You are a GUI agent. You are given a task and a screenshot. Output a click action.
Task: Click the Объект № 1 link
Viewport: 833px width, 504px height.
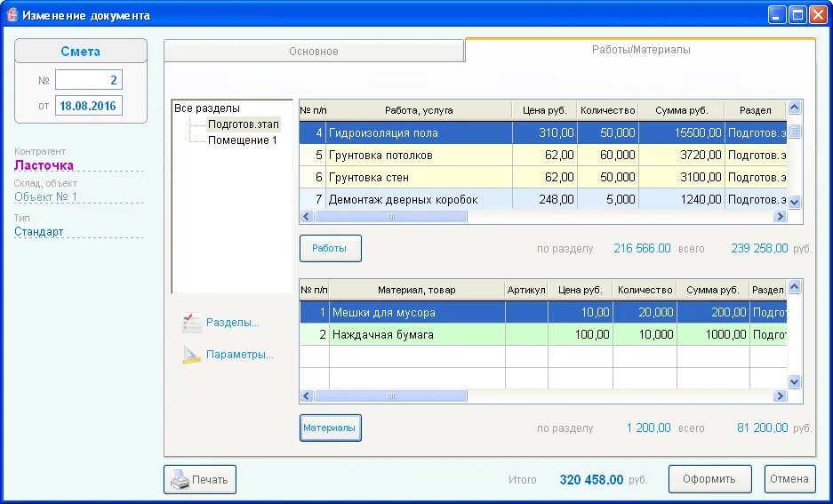pos(45,197)
